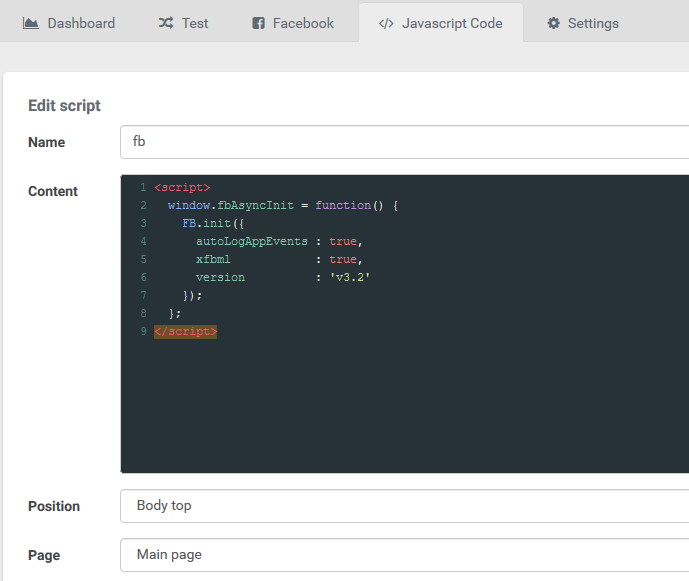The width and height of the screenshot is (689, 581).
Task: Open the Page dropdown showing Main page
Action: (x=404, y=555)
